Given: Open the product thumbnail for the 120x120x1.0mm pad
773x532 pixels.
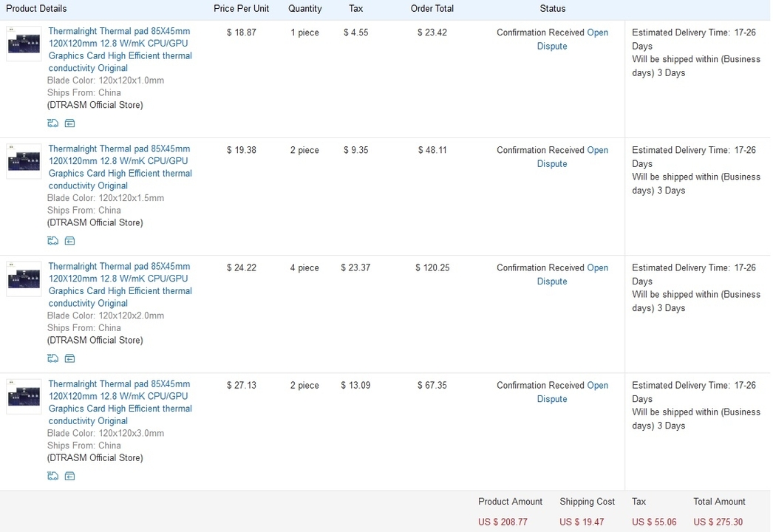Looking at the screenshot, I should click(24, 44).
